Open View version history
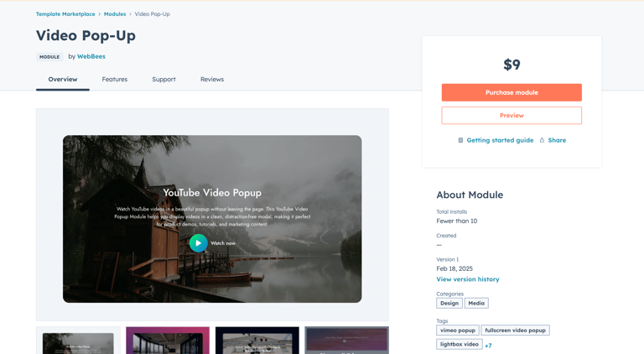The height and width of the screenshot is (354, 644). (x=468, y=279)
